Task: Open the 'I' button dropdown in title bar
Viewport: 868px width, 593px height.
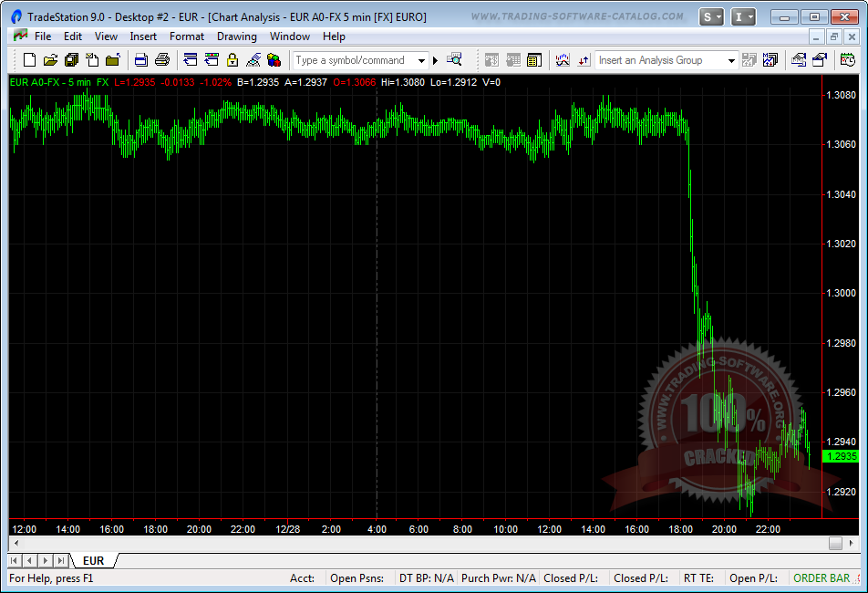Action: [744, 16]
